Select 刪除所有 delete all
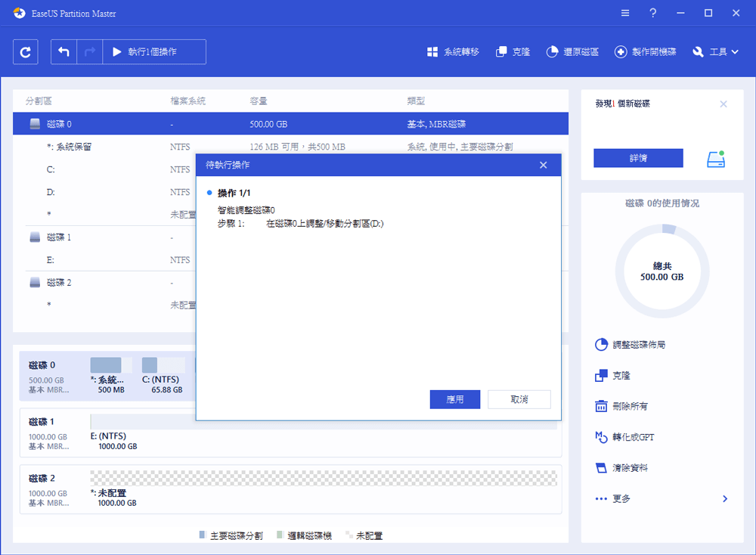Screen dimensions: 756x555 coord(621,406)
